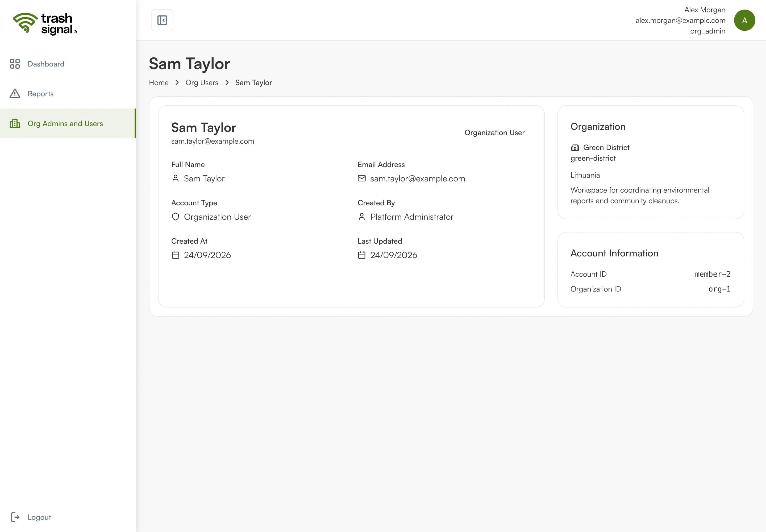Click 'alex.morgan@example.com' in the header

point(680,20)
